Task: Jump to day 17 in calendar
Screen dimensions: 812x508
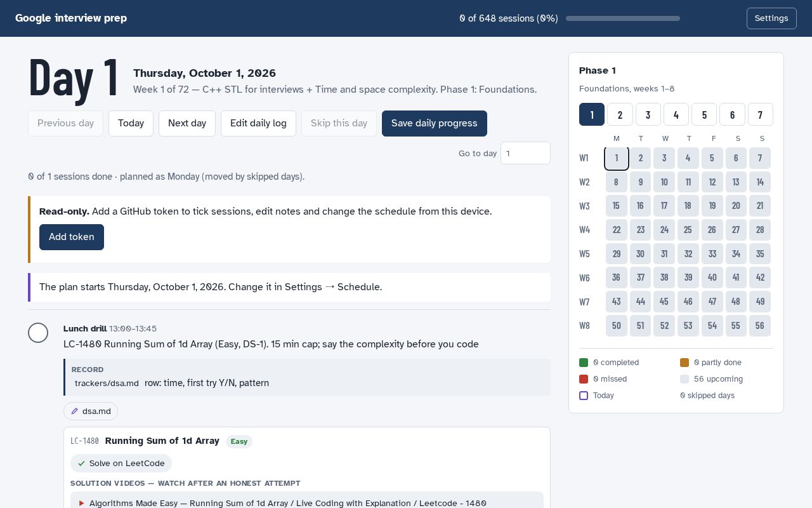Action: coord(664,206)
